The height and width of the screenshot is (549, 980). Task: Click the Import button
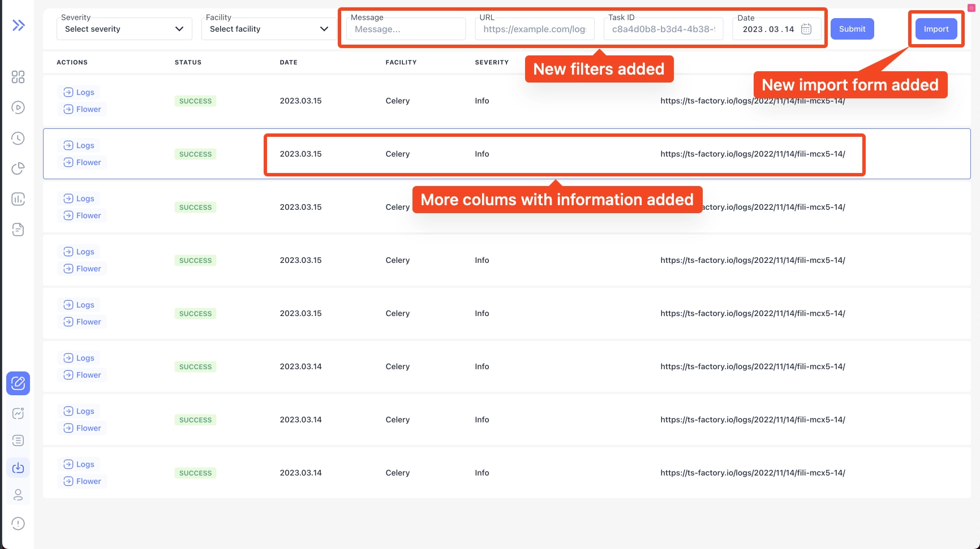pyautogui.click(x=936, y=29)
